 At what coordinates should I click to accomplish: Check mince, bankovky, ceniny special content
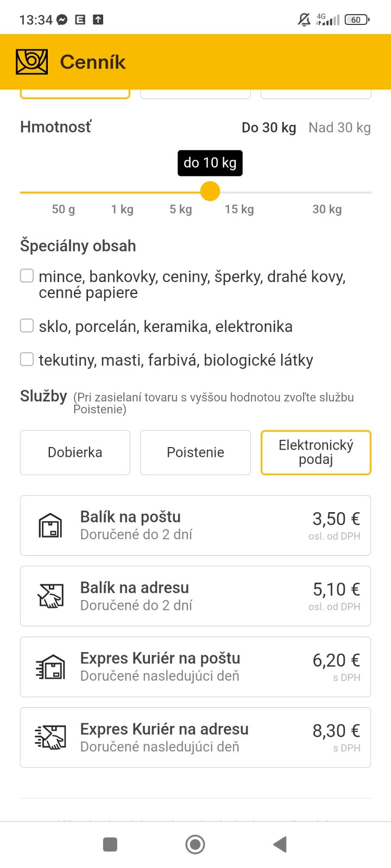tap(27, 276)
